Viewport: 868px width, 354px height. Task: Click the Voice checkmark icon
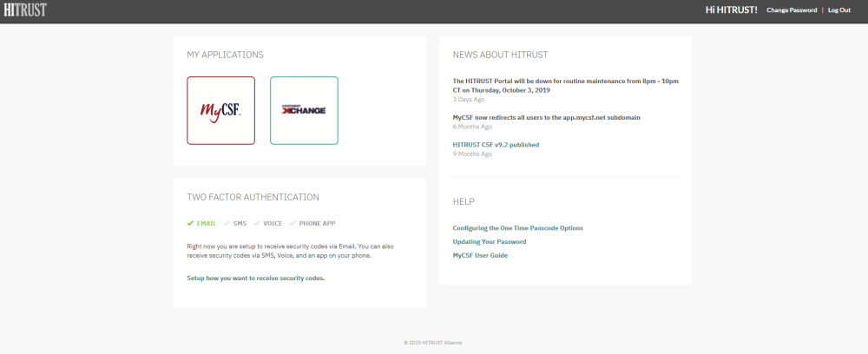pyautogui.click(x=256, y=224)
